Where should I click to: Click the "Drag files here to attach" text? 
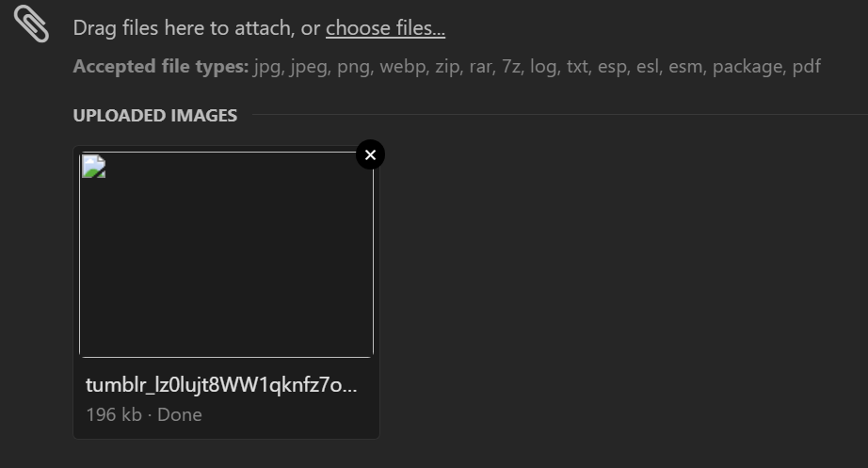coord(183,27)
